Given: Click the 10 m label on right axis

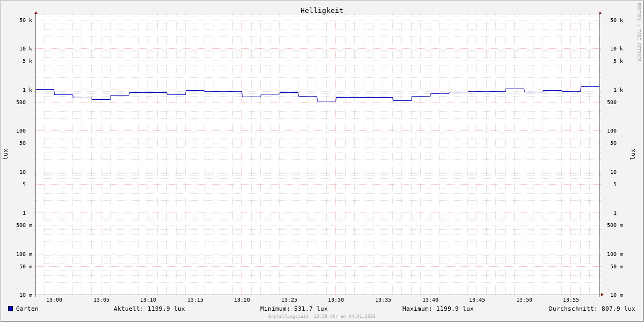Looking at the screenshot, I should pyautogui.click(x=617, y=295).
